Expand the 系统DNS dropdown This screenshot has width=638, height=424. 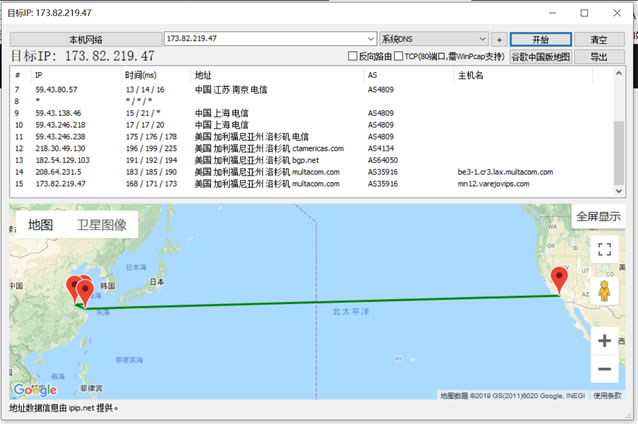point(482,39)
